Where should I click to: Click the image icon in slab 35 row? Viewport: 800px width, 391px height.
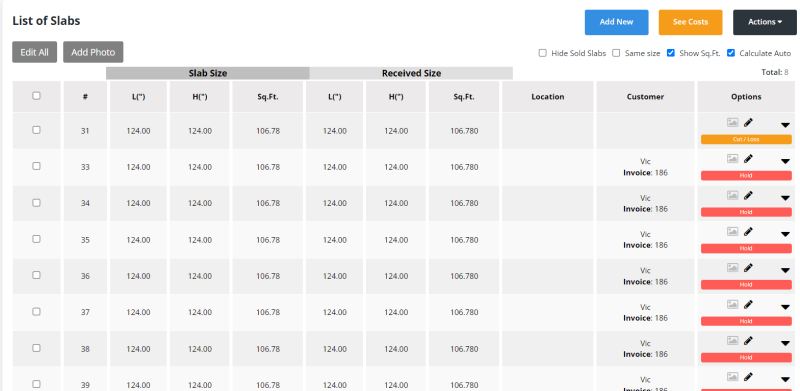733,231
